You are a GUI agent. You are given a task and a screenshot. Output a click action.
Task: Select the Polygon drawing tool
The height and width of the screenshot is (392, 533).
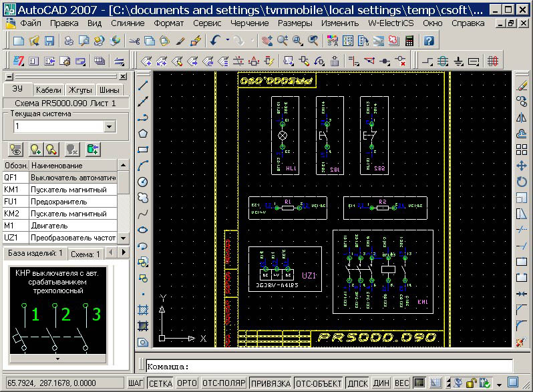(143, 134)
